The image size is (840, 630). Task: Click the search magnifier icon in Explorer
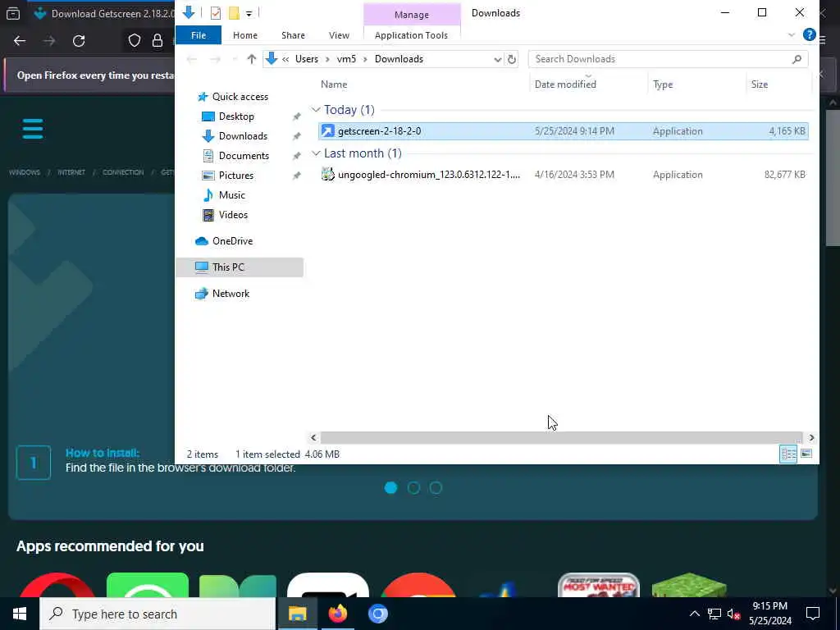pos(797,59)
